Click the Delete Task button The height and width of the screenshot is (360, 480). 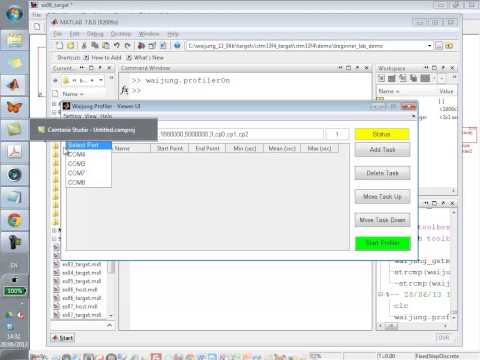[x=382, y=173]
